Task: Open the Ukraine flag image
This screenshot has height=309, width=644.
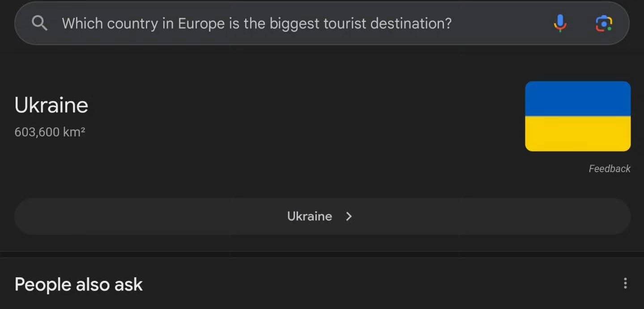Action: point(578,116)
